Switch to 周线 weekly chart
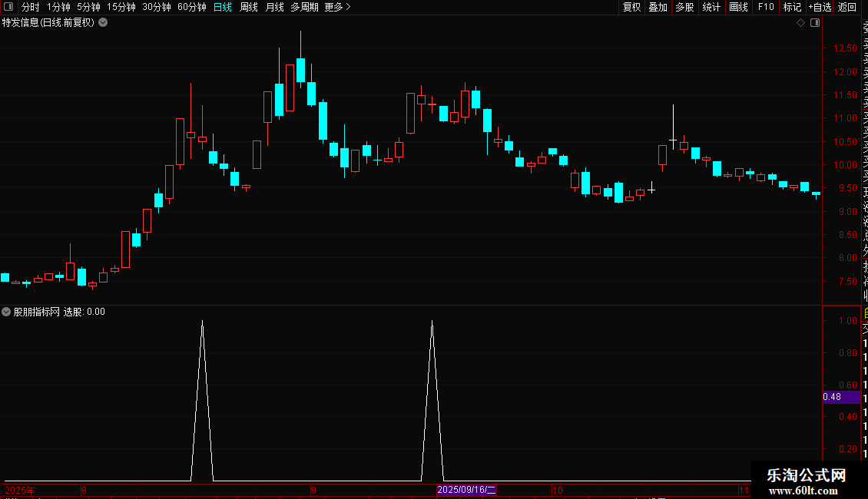 [x=249, y=7]
